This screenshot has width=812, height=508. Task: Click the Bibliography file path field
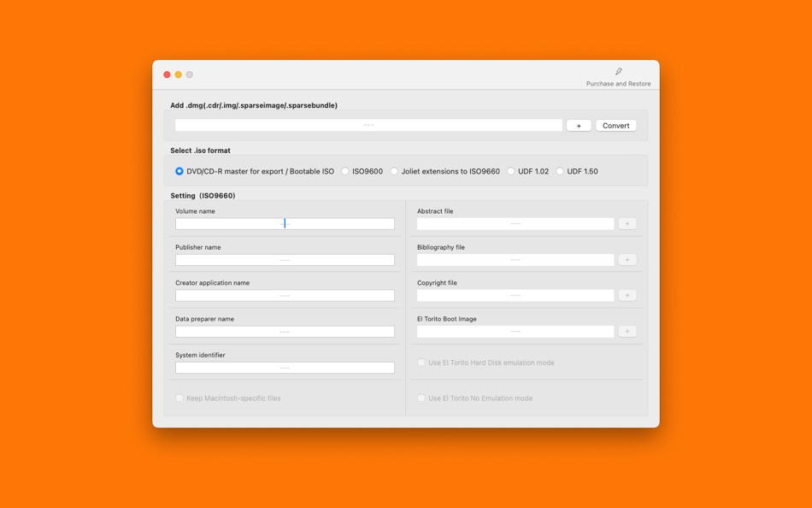coord(515,260)
